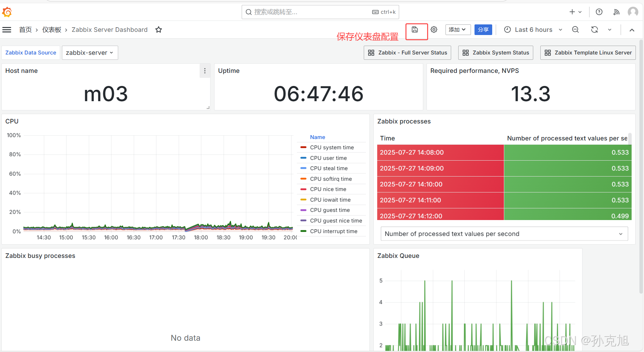
Task: Toggle CPU system time legend series
Action: [x=332, y=148]
